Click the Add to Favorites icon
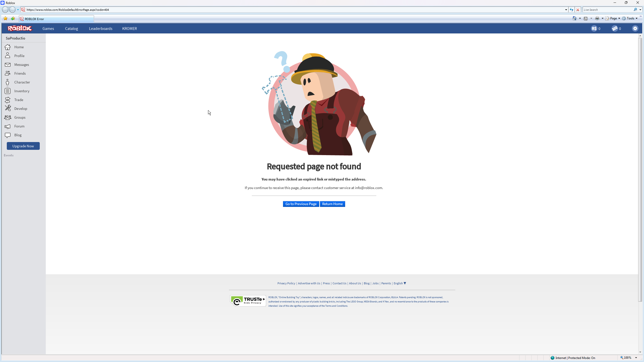Screen dimensions: 644x362 pos(13,18)
